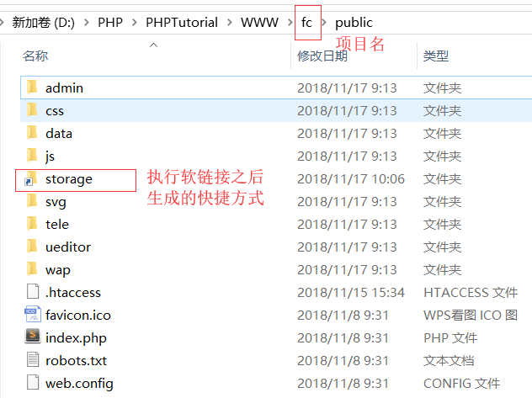Viewport: 532px width, 398px height.
Task: Click the wap folder icon
Action: 32,269
